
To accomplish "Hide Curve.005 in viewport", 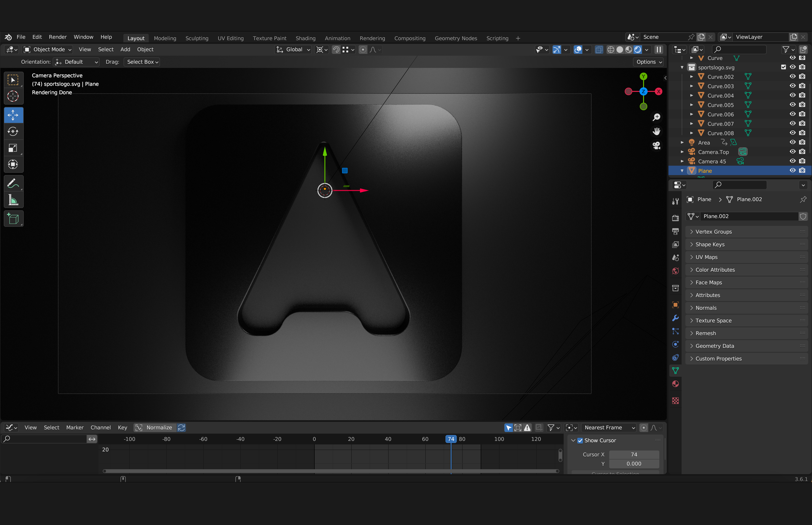I will pyautogui.click(x=793, y=105).
